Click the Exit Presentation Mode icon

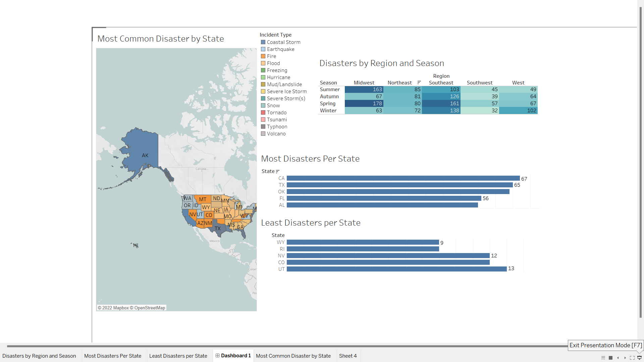point(639,358)
